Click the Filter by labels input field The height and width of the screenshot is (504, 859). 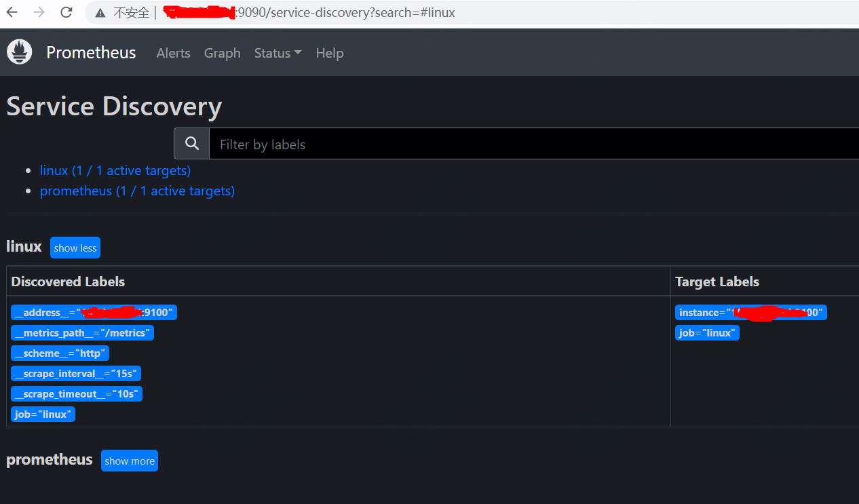(x=407, y=143)
